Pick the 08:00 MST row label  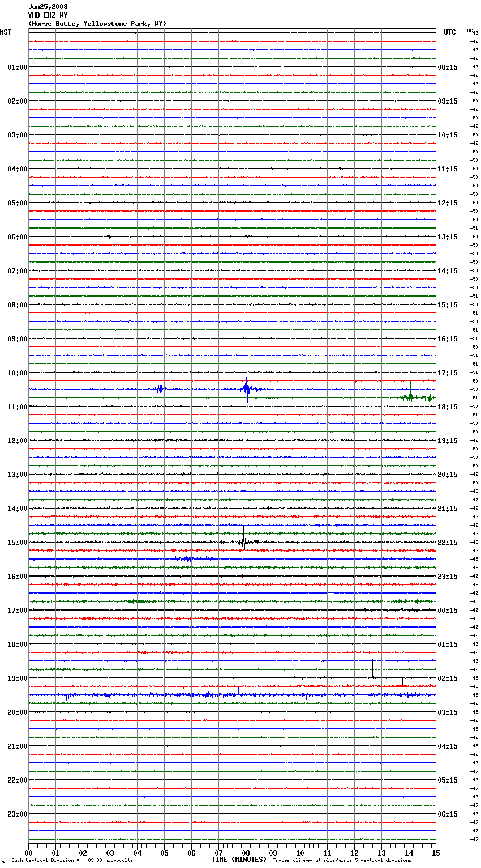tap(18, 305)
